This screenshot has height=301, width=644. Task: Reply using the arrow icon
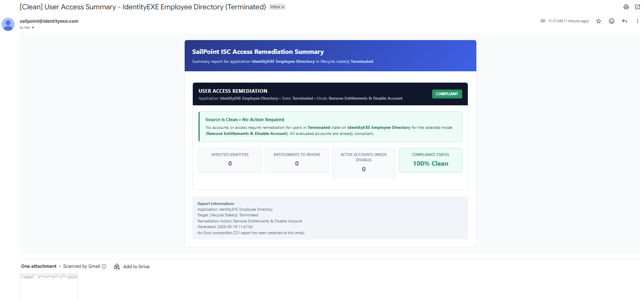click(625, 21)
